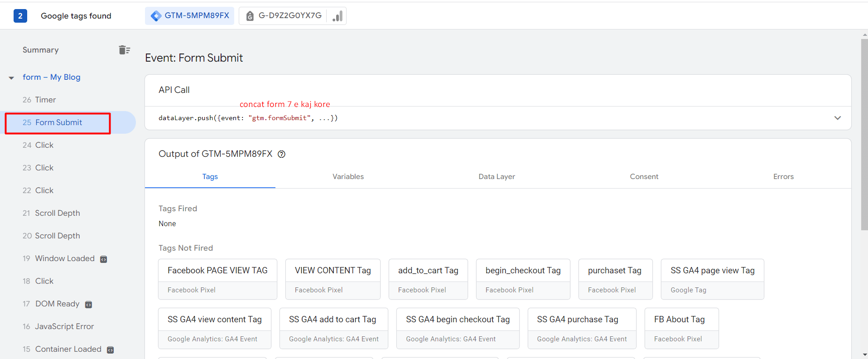Select event 26 Timer
868x359 pixels.
[x=39, y=100]
